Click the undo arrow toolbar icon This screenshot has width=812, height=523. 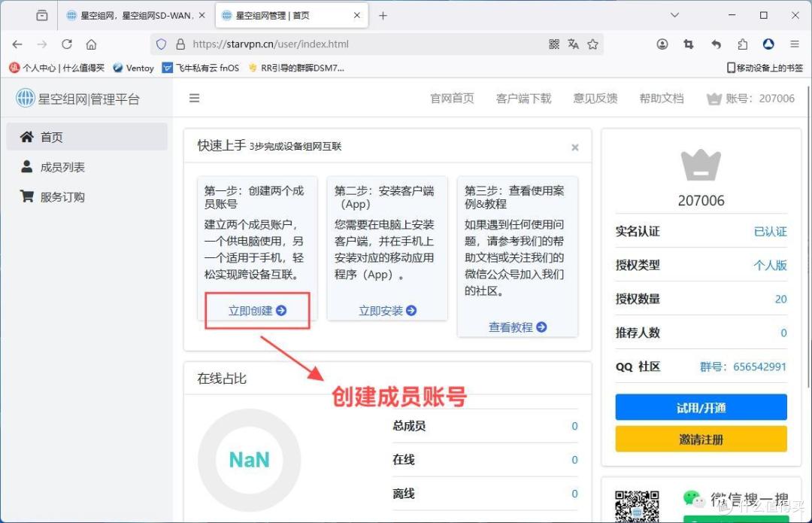pyautogui.click(x=717, y=44)
